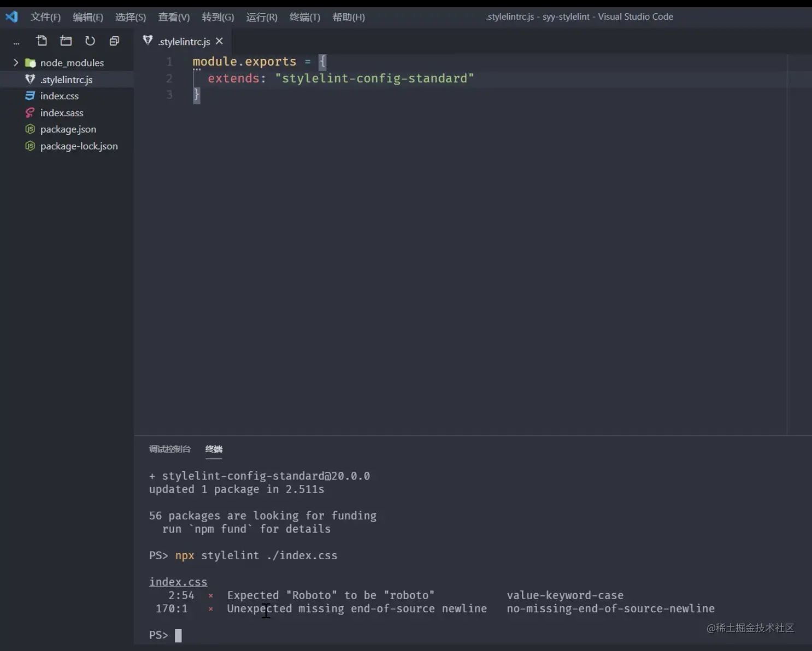Switch to the .stylelintrc.js editor tab

pos(184,42)
